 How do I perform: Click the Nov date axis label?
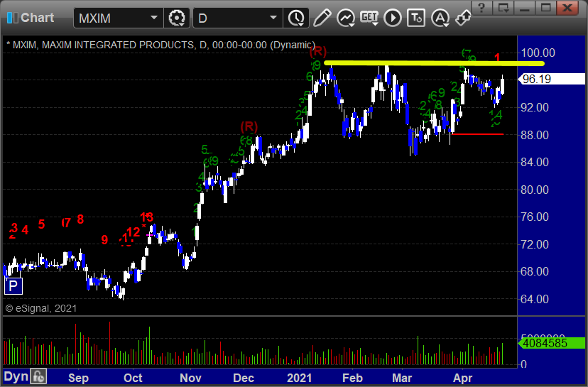[190, 378]
